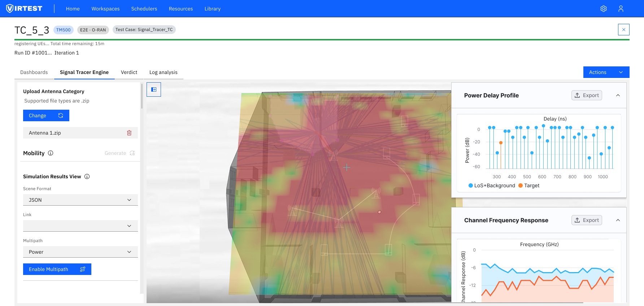Viewport: 644px width, 306px height.
Task: Open the Scene Format JSON dropdown
Action: [80, 200]
